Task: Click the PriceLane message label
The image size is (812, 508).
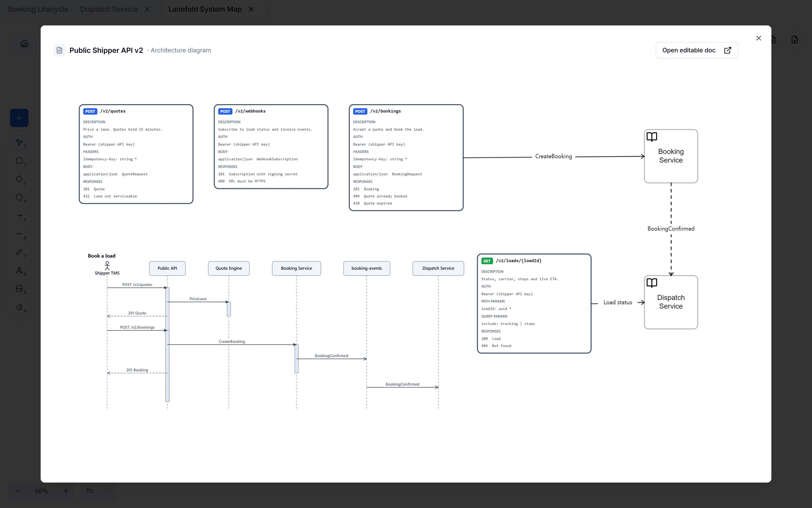Action: pyautogui.click(x=198, y=299)
